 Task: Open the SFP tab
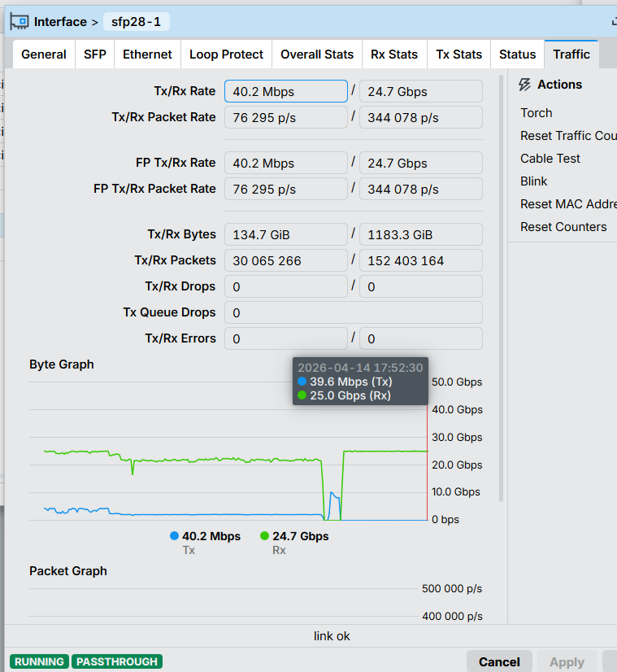94,55
